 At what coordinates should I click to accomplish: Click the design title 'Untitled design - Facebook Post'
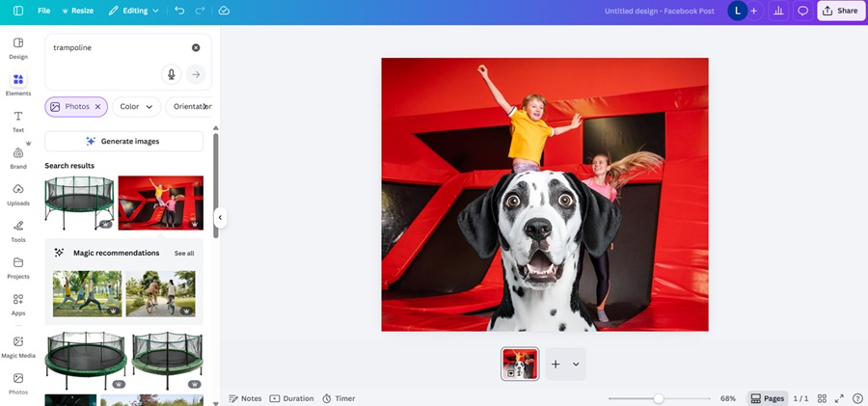click(660, 11)
